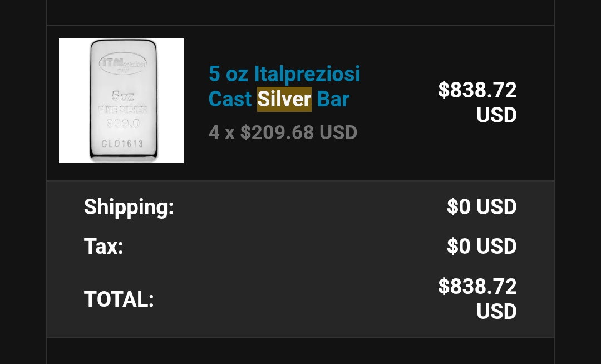Viewport: 601px width, 364px height.
Task: Click the word Cast in the product title
Action: point(230,99)
